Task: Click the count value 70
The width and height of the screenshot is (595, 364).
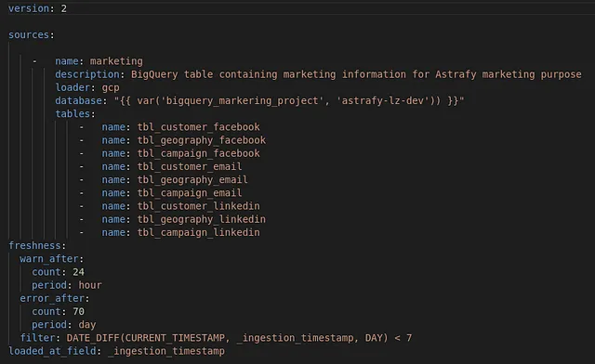Action: tap(78, 312)
